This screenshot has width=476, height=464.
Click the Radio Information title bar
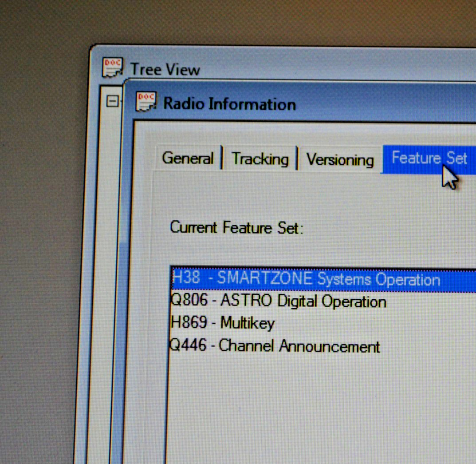pyautogui.click(x=300, y=102)
